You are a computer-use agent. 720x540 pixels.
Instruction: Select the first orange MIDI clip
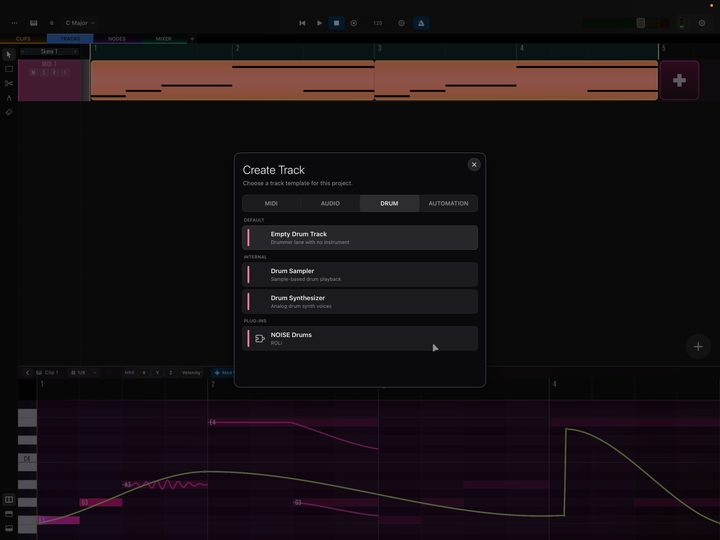[x=232, y=80]
